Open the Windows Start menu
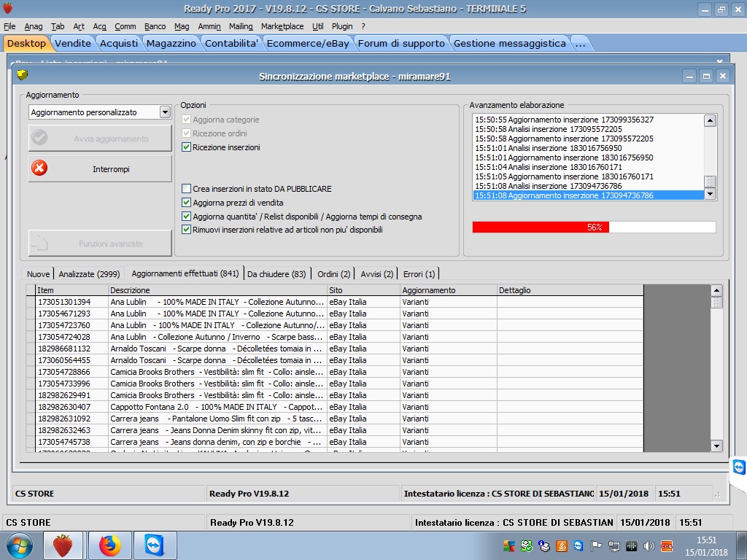The width and height of the screenshot is (747, 560). [20, 545]
